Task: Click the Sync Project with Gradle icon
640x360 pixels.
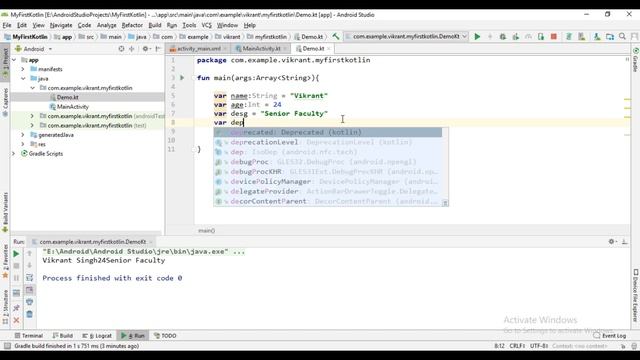Action: point(569,37)
